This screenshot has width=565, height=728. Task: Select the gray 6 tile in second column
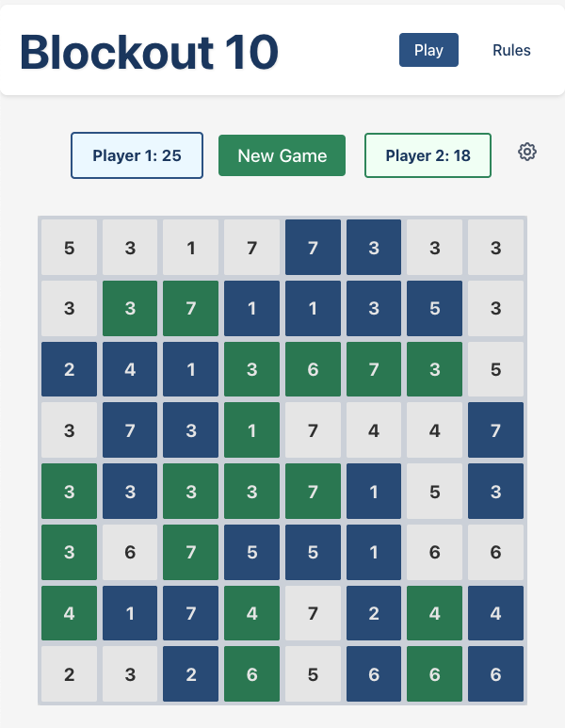[x=130, y=553]
